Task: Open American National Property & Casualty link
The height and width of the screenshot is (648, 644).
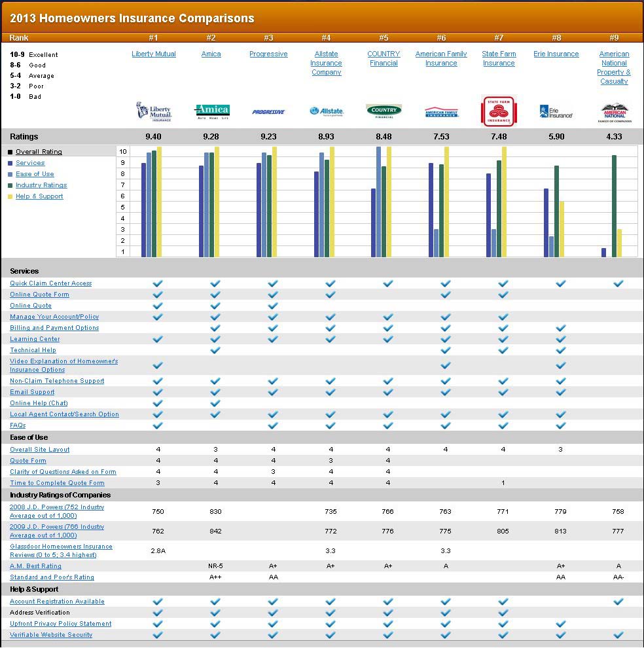Action: coord(614,68)
